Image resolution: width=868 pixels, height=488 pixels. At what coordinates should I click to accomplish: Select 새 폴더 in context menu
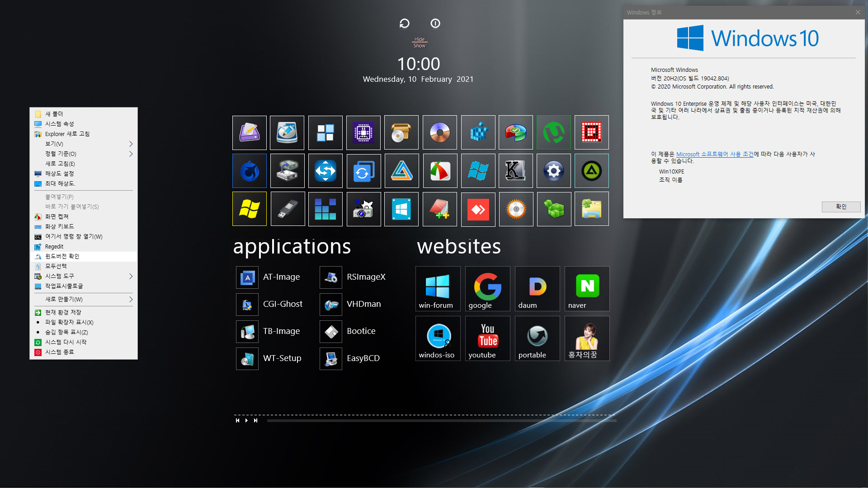84,114
